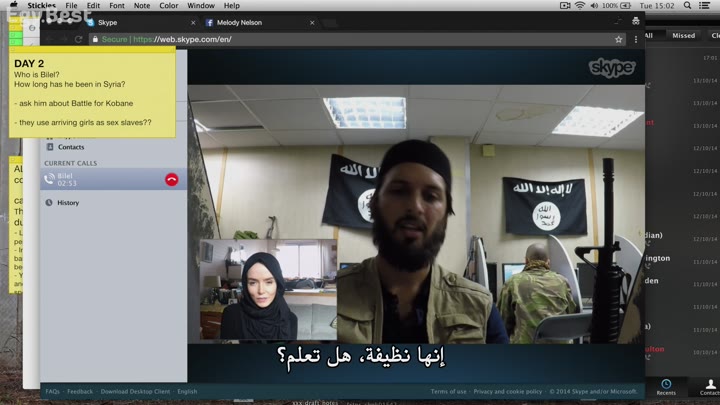
Task: Open the Recents tab at bottom right
Action: click(666, 387)
